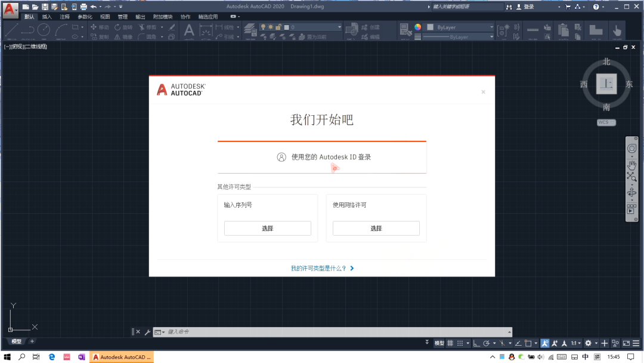The width and height of the screenshot is (644, 363).
Task: Select the Polyline tool in ribbon
Action: tap(27, 30)
